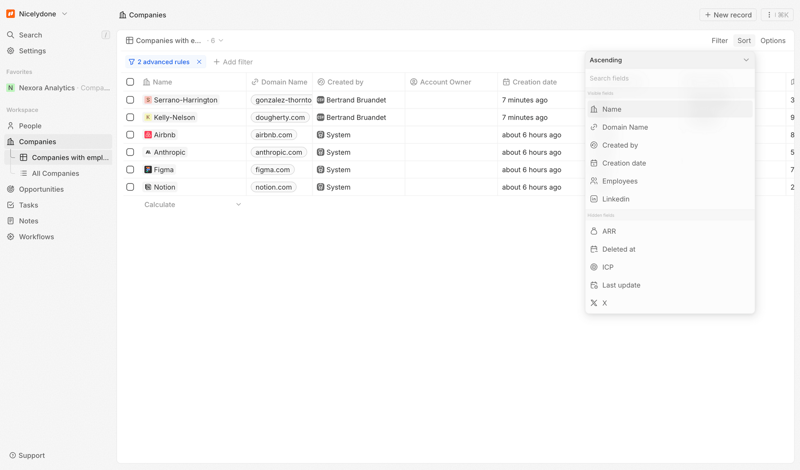Click the anthropic.com domain chip
The width and height of the screenshot is (800, 470).
click(279, 152)
